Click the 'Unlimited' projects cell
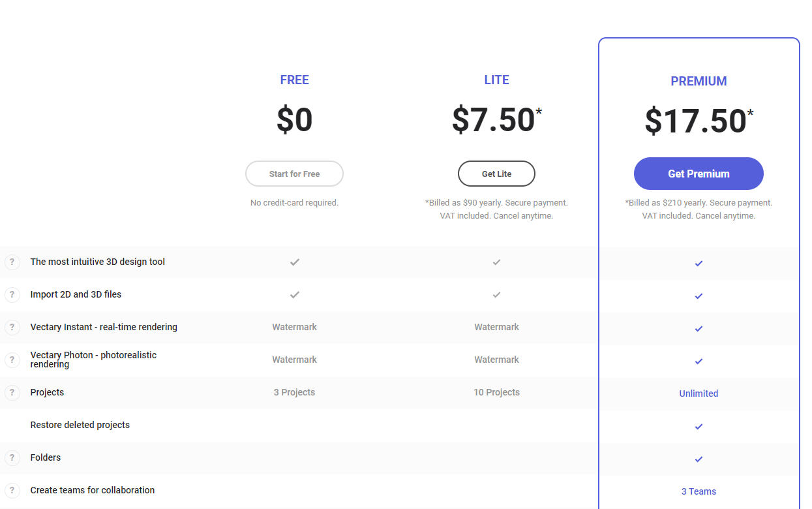The width and height of the screenshot is (812, 509). coord(699,393)
